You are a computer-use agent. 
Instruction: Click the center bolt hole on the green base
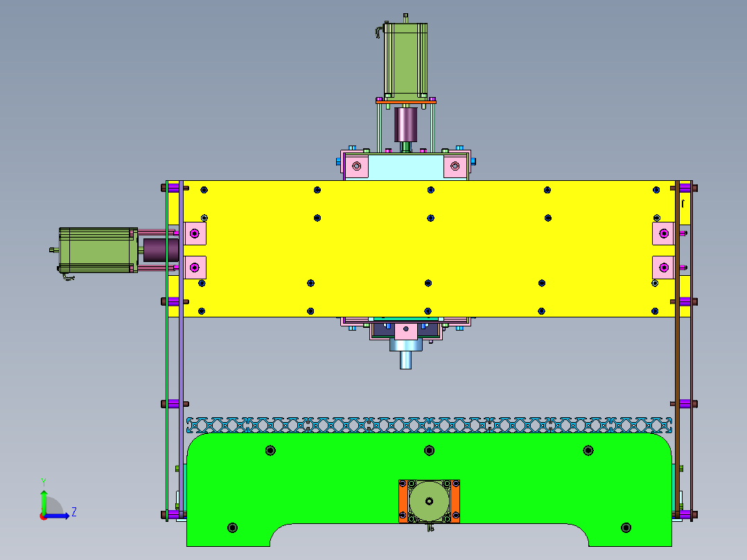coord(429,450)
